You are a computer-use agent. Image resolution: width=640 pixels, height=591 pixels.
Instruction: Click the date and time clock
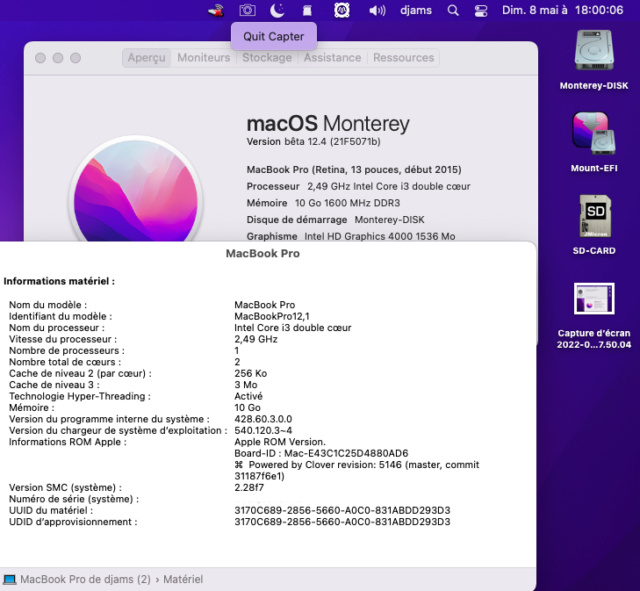tap(562, 10)
